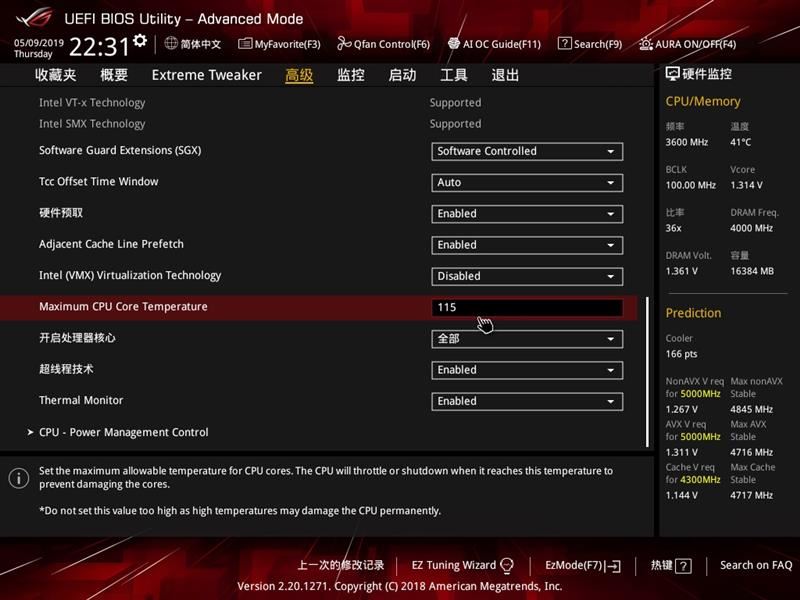Click the info icon in help panel
The image size is (800, 600).
pos(19,478)
